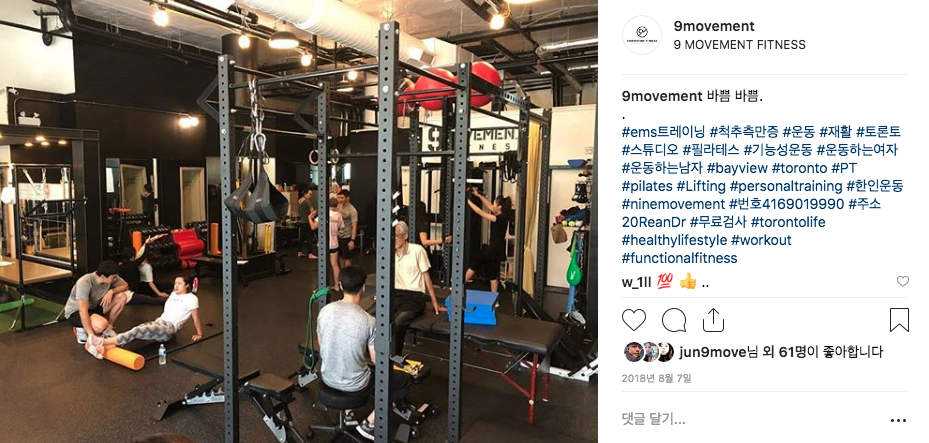The width and height of the screenshot is (929, 443).
Task: Click the gym photo of the post
Action: click(299, 222)
